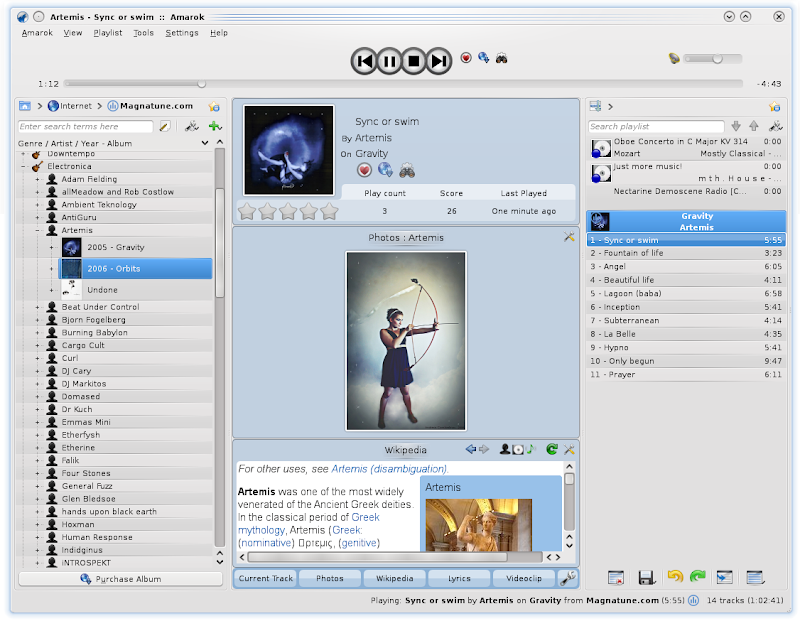Open the Photos applet settings icon
The image size is (800, 621).
[x=569, y=237]
